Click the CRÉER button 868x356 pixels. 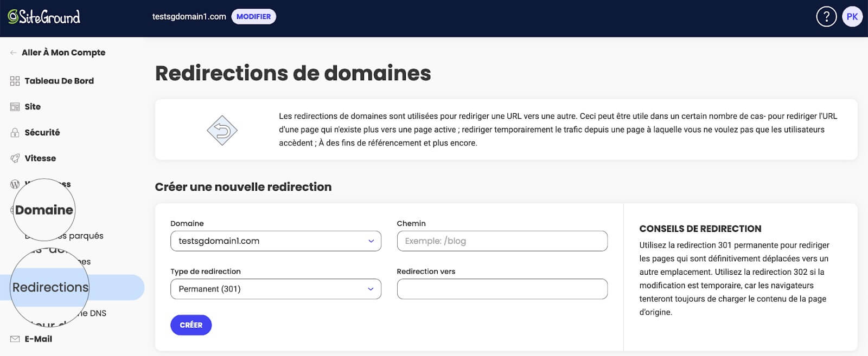coord(191,325)
